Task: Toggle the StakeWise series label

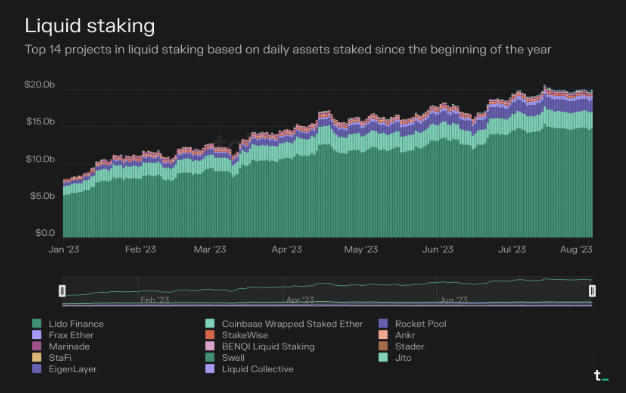Action: [245, 335]
